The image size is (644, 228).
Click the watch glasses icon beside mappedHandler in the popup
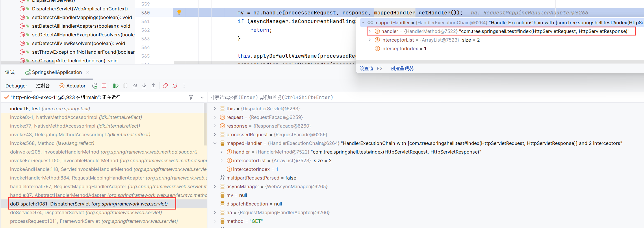[x=370, y=23]
